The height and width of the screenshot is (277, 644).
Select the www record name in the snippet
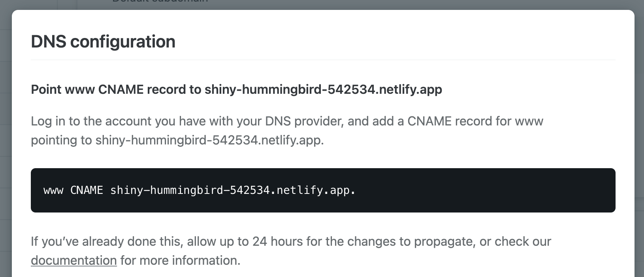coord(53,190)
